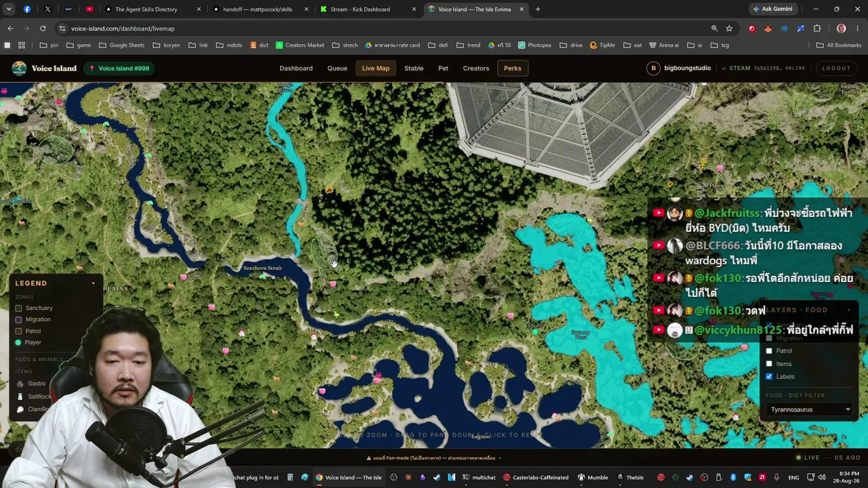Open the browser zoom magnifier icon
This screenshot has width=868, height=488.
(x=714, y=28)
